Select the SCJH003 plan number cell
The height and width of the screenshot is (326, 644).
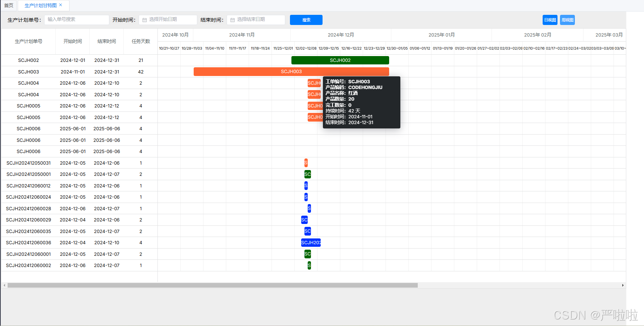click(x=29, y=72)
